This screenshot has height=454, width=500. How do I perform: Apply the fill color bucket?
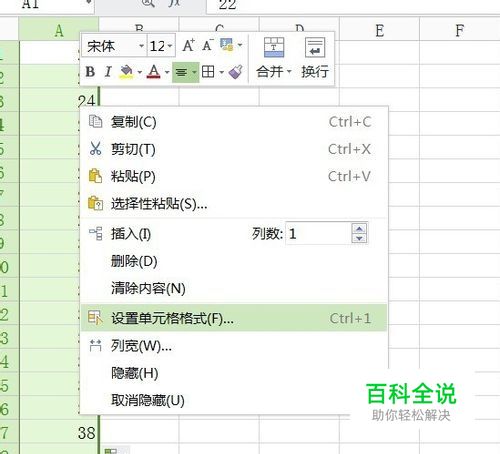click(127, 72)
